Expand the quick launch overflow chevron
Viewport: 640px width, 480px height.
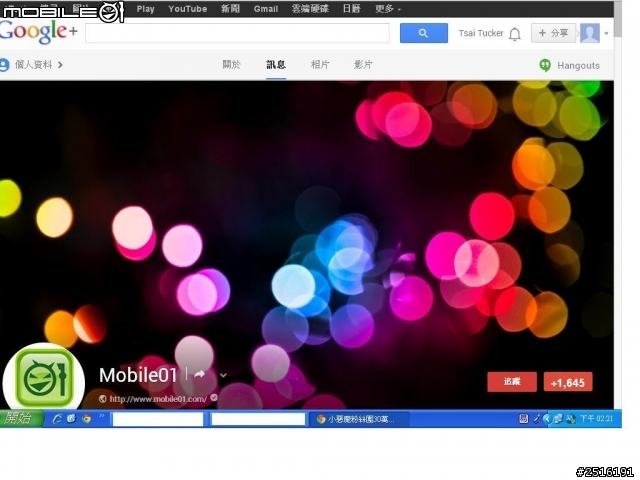tap(102, 416)
